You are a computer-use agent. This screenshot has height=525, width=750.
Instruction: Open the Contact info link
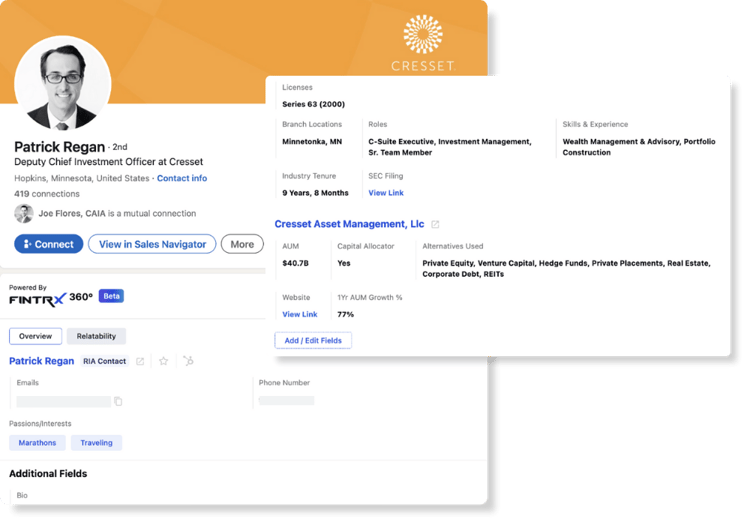(x=182, y=178)
